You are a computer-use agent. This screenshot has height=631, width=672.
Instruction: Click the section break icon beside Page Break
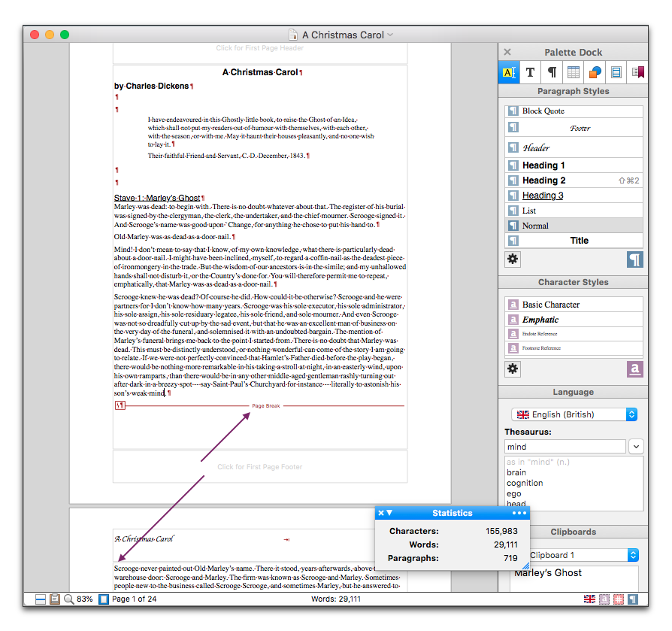coord(120,405)
